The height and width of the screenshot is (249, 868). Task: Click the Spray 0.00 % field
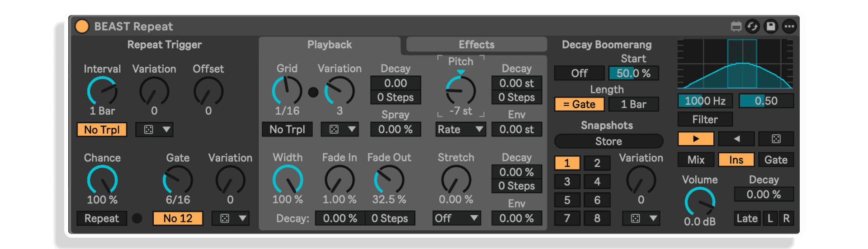tap(396, 130)
